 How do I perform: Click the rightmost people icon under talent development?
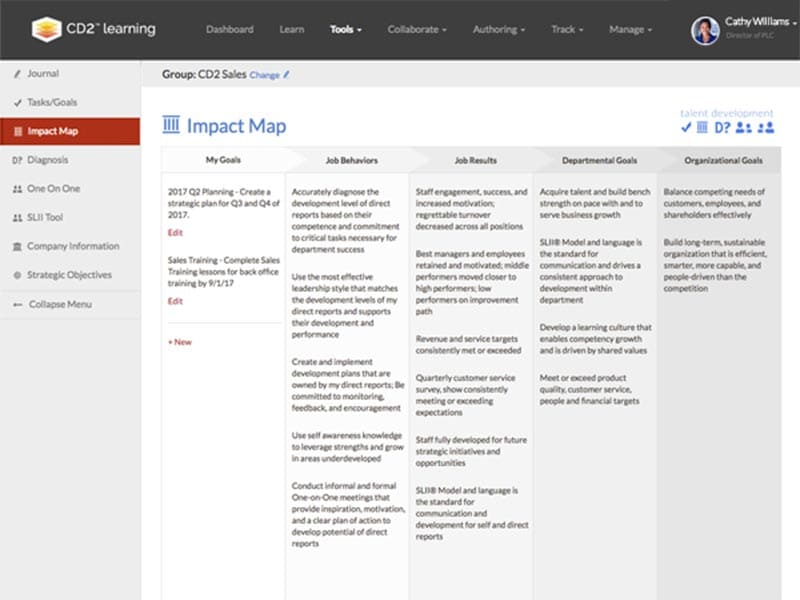(766, 127)
